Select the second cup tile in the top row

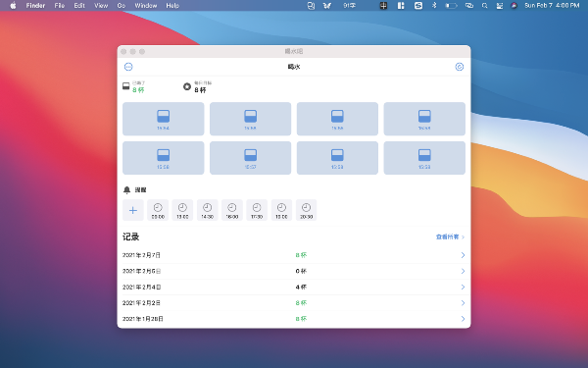pos(250,119)
